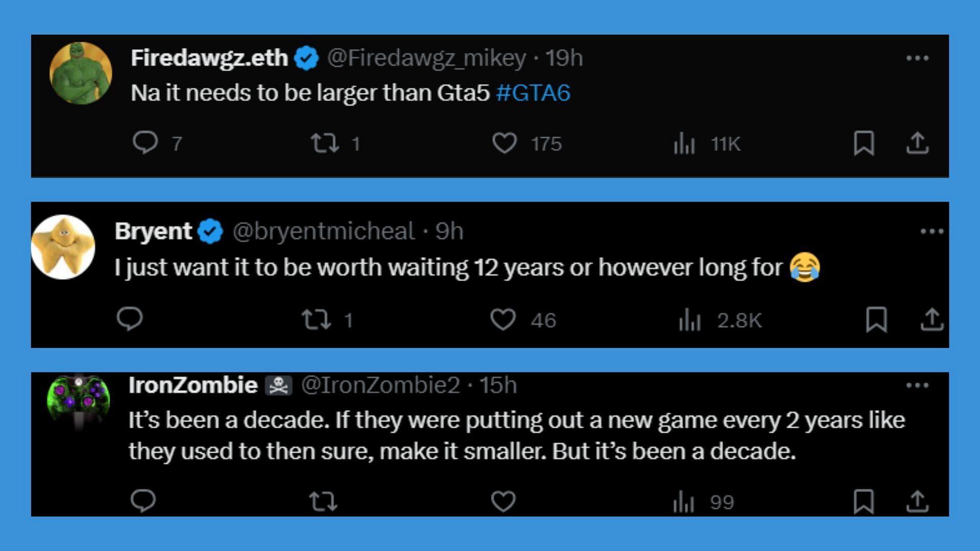
Task: Share the Firedawgz.eth tweet
Action: (x=917, y=143)
